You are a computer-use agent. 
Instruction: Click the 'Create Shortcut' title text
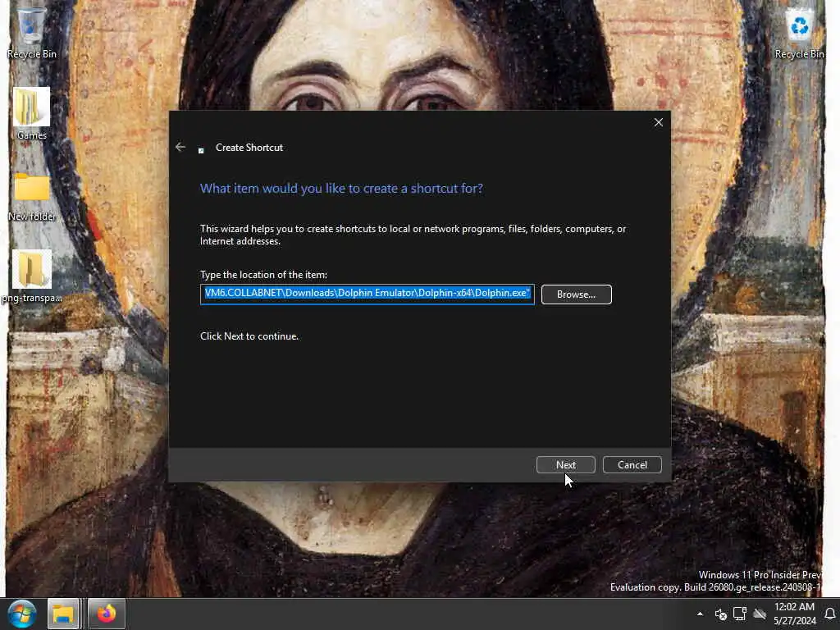[x=249, y=148]
